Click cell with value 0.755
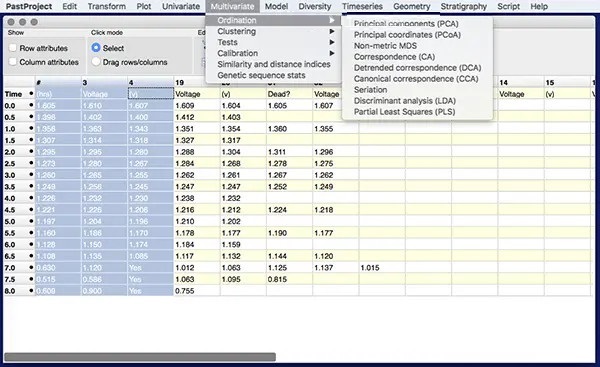This screenshot has height=367, width=600. (x=197, y=291)
